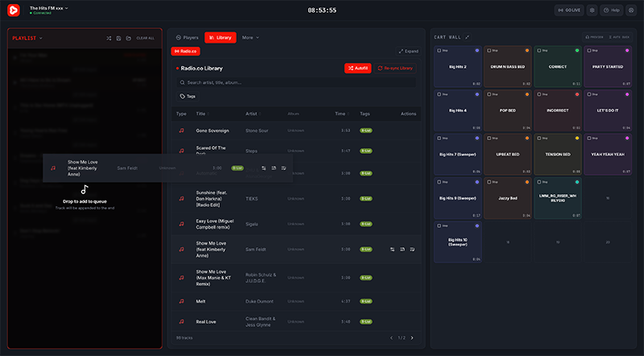Screen dimensions: 644x356
Task: Trigger Big Hits 7 (Sweeper) cart
Action: pos(457,155)
